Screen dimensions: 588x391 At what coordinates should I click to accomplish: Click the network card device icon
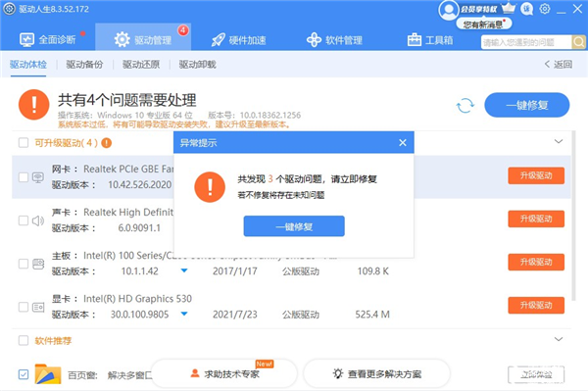(38, 177)
